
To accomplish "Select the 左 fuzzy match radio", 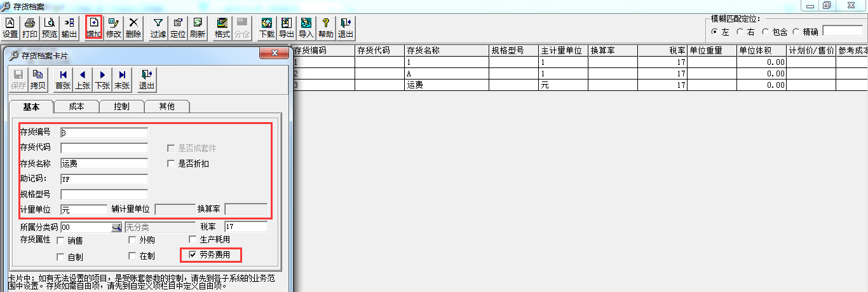I will (715, 31).
